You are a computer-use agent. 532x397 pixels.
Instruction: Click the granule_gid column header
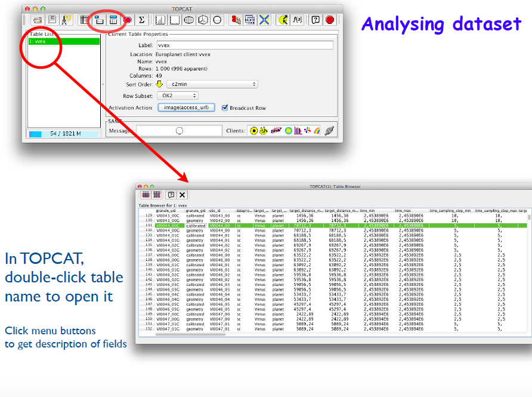tap(196, 211)
